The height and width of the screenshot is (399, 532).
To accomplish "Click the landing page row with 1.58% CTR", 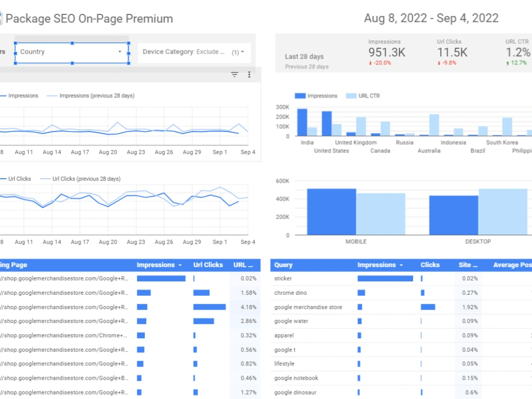I will [x=130, y=293].
